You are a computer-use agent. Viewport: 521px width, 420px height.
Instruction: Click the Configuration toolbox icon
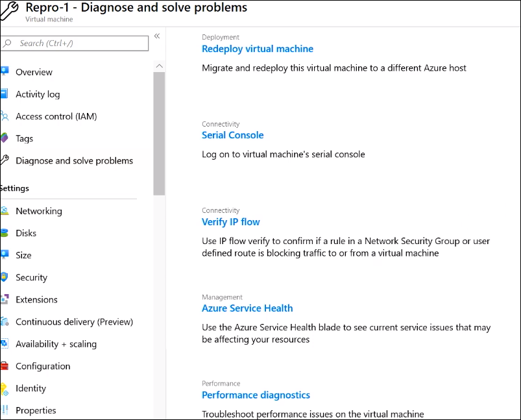tap(4, 366)
